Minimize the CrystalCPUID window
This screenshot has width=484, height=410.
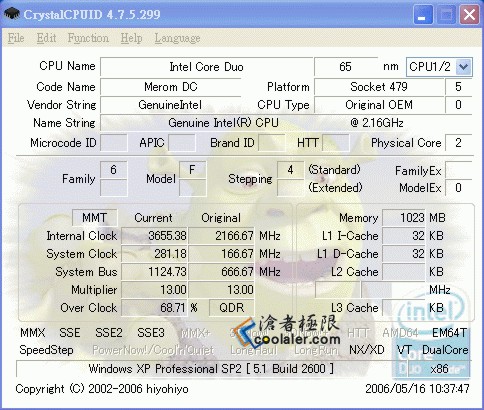423,15
